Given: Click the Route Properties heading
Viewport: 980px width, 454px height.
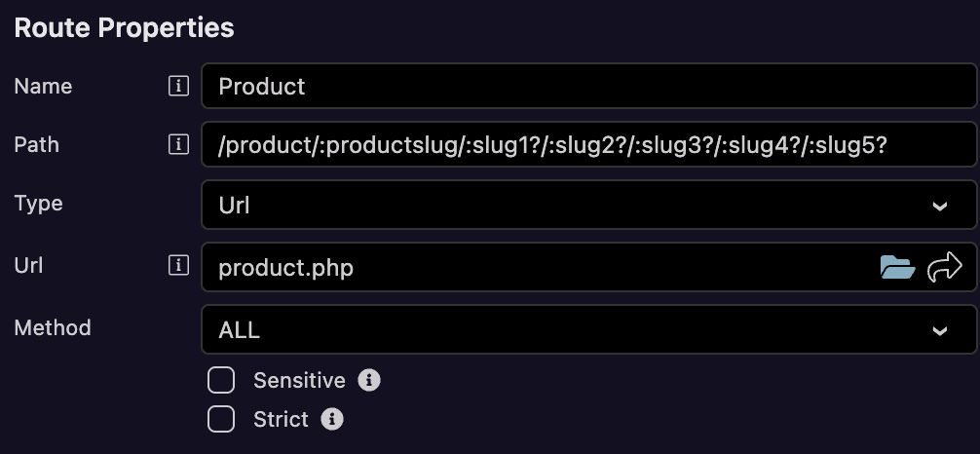Looking at the screenshot, I should pos(124,27).
